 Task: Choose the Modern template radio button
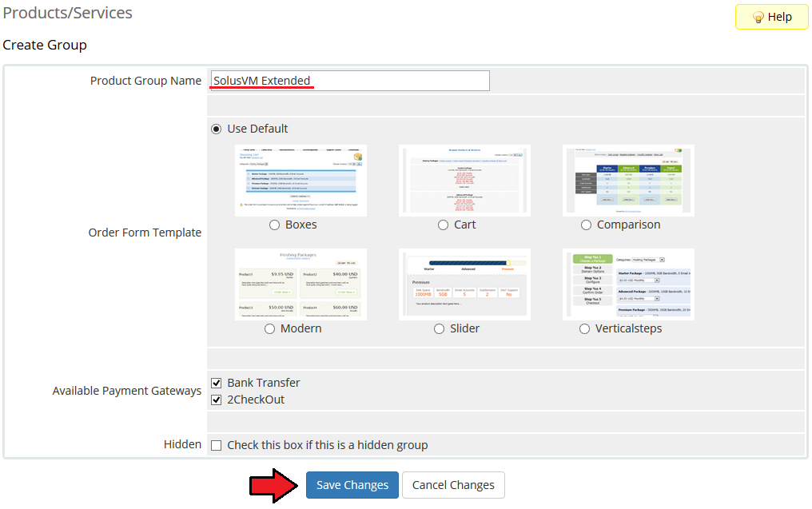click(269, 328)
